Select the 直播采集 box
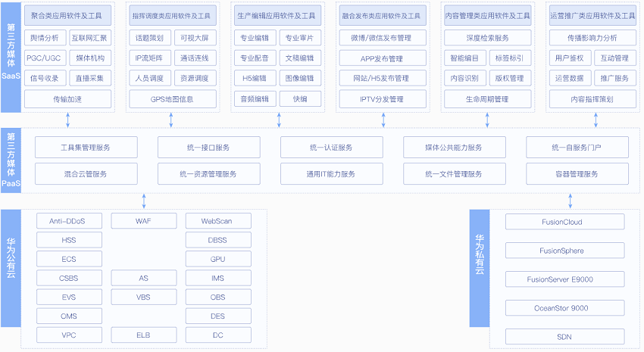Screen dimensions: 644x352 click(90, 78)
